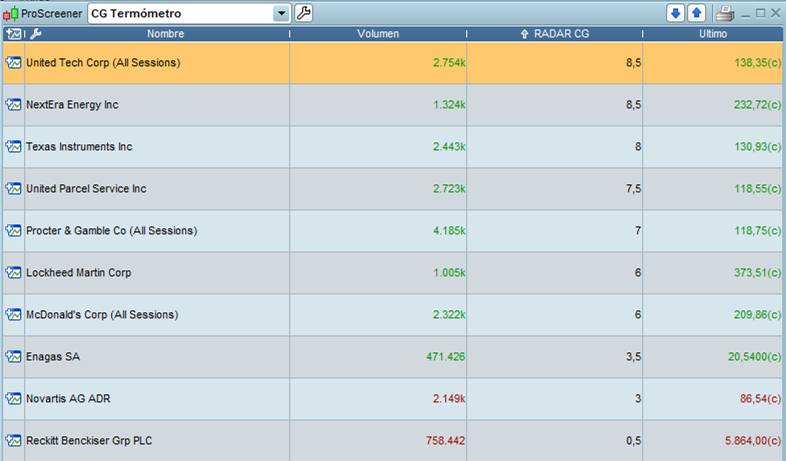The height and width of the screenshot is (461, 786).
Task: Click the blue up arrow button
Action: [697, 14]
